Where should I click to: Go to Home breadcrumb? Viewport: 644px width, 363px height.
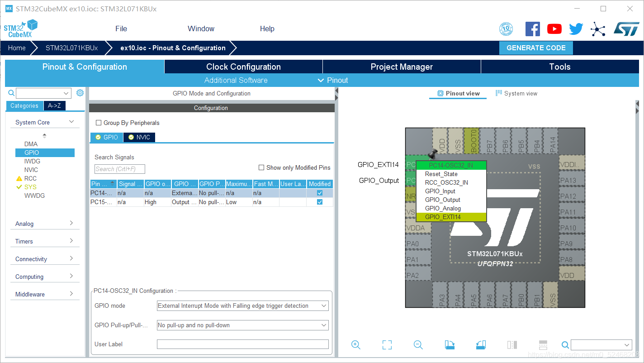[17, 48]
